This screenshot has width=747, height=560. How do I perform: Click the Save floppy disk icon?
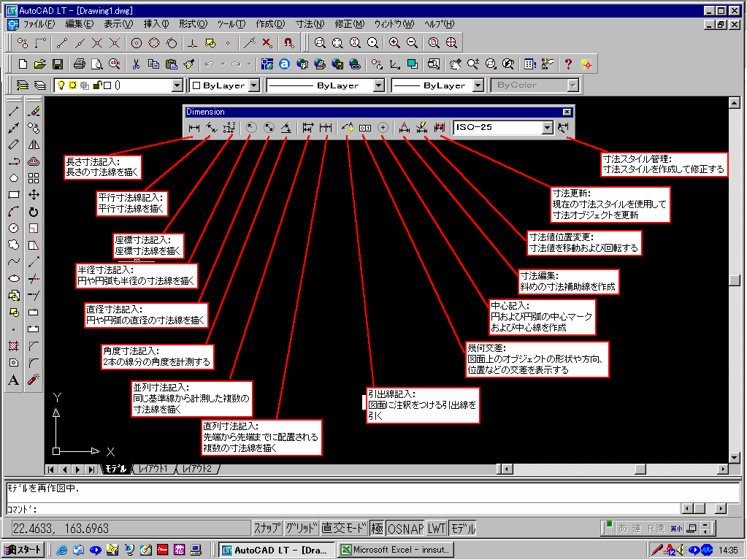click(x=58, y=64)
